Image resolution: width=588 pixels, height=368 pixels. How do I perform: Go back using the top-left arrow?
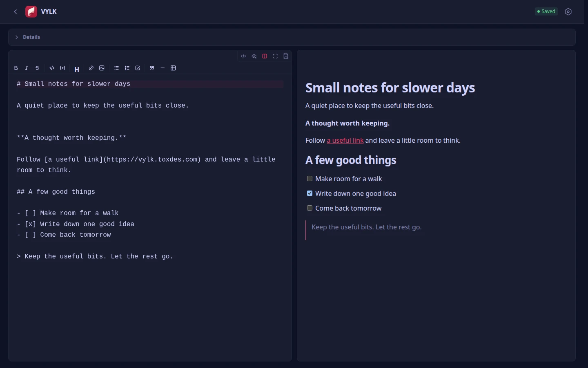tap(16, 12)
